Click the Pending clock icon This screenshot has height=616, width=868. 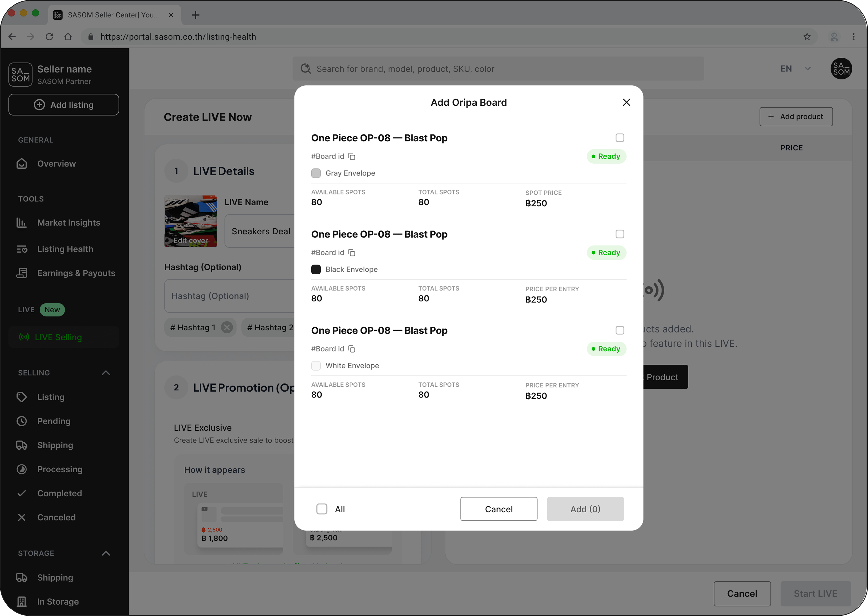pos(22,421)
